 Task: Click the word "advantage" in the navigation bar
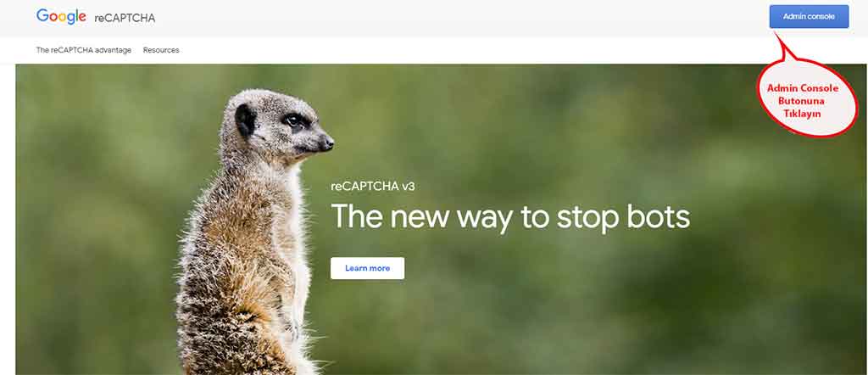point(113,50)
